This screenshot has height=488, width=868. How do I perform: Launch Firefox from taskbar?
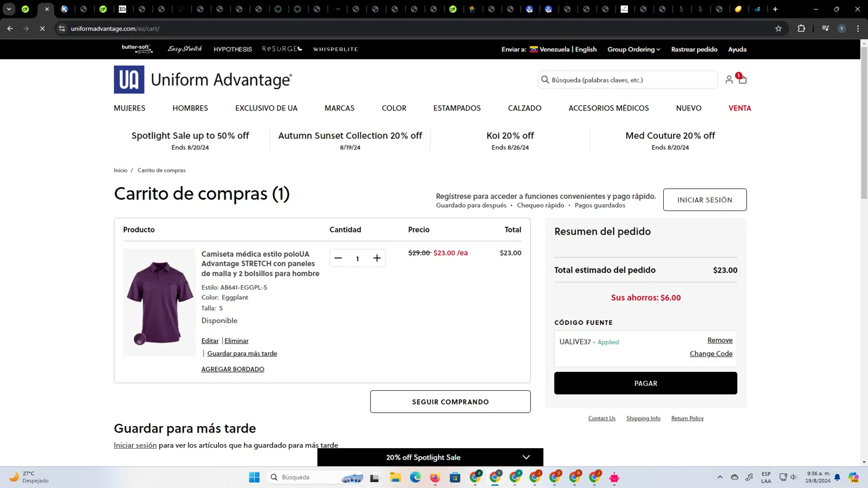435,477
